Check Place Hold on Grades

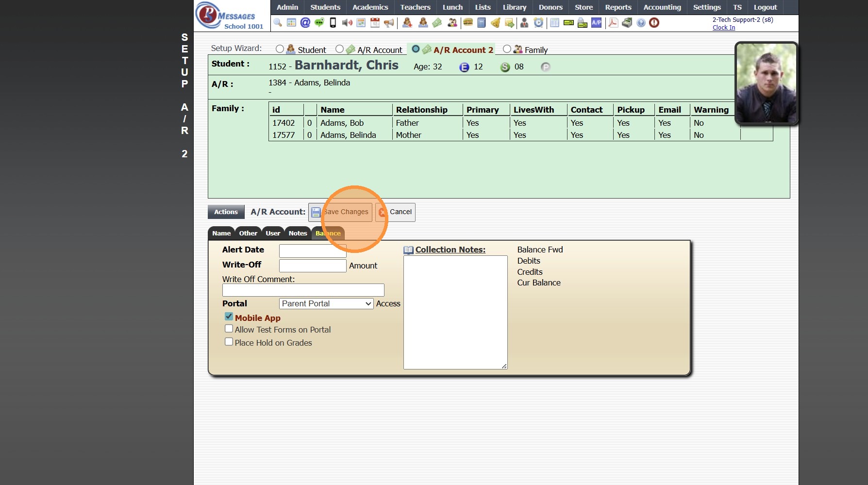point(229,342)
